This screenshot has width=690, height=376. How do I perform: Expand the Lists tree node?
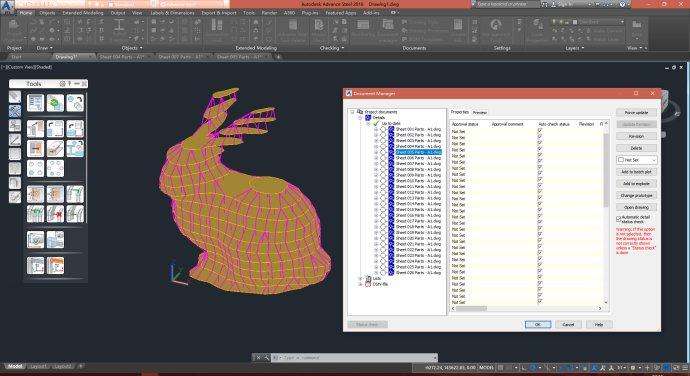[360, 279]
